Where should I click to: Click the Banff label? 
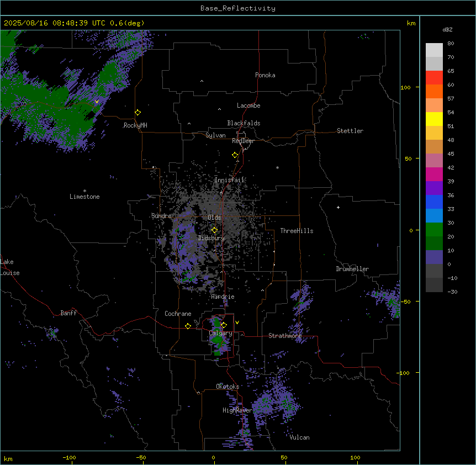pos(68,313)
